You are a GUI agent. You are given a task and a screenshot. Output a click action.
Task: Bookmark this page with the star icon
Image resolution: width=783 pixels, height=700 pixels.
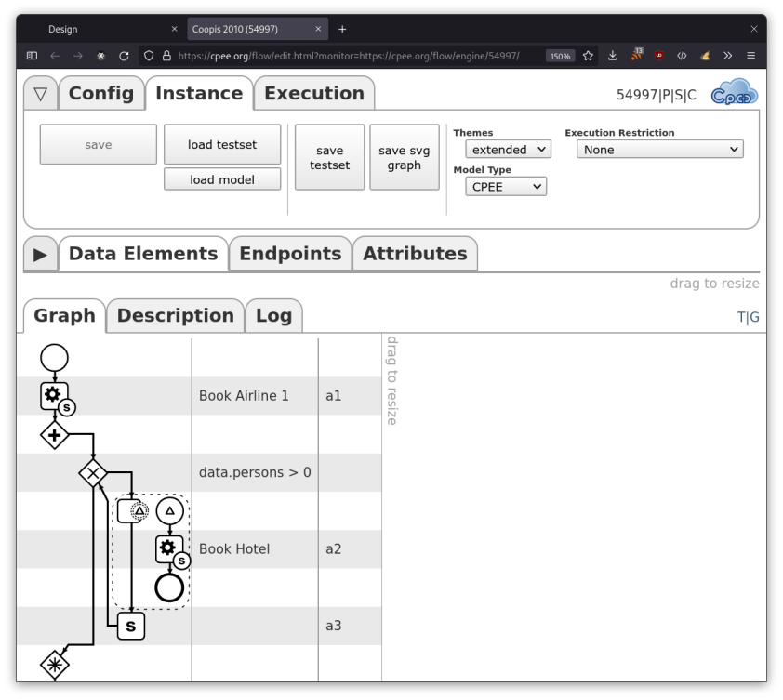[x=588, y=56]
